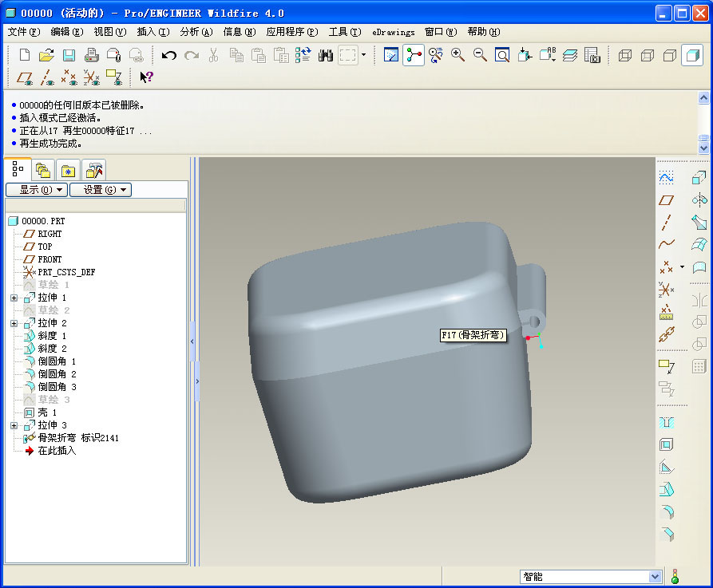Select the Shell tool in right toolbar

click(666, 444)
